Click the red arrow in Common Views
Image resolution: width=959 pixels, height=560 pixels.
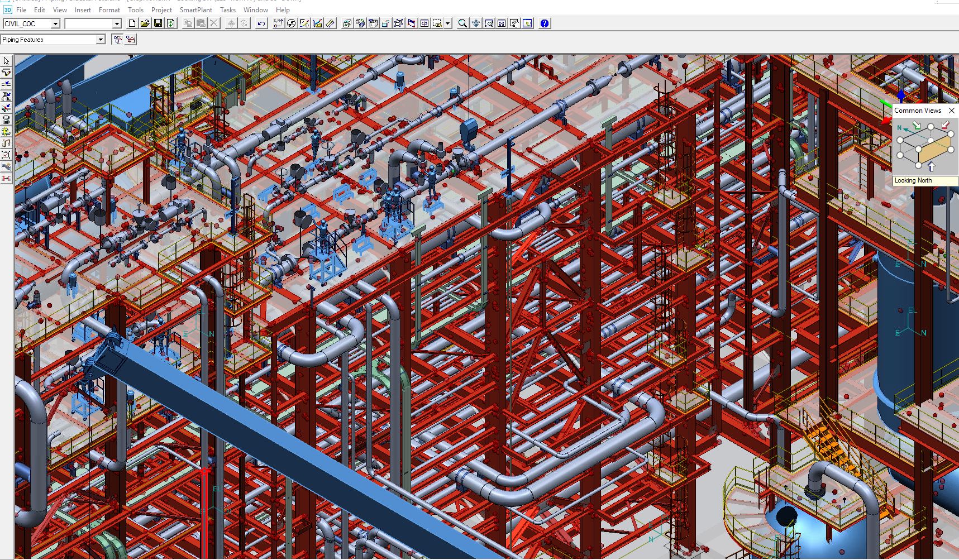click(x=945, y=125)
